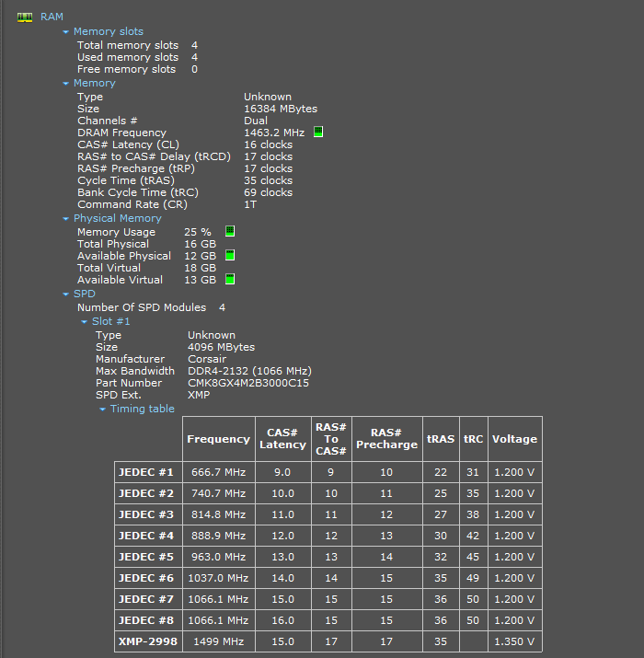Click the DRAM Frequency green graph icon
The height and width of the screenshot is (658, 644).
coord(318,133)
